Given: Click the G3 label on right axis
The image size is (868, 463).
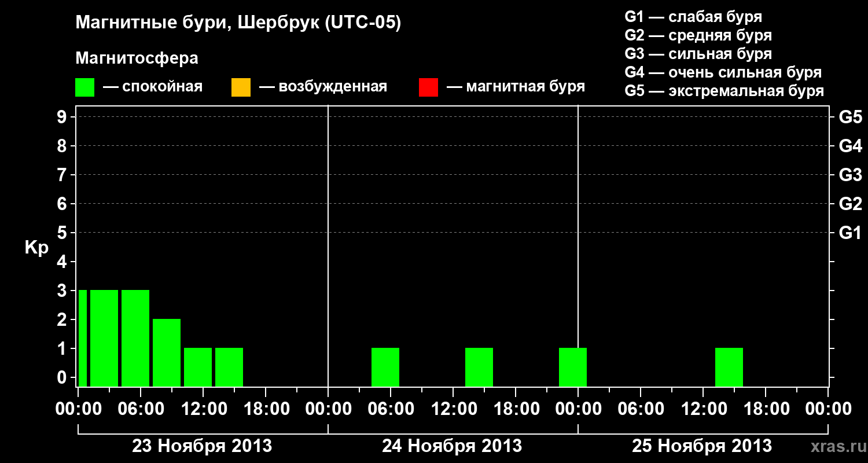Looking at the screenshot, I should (x=851, y=175).
